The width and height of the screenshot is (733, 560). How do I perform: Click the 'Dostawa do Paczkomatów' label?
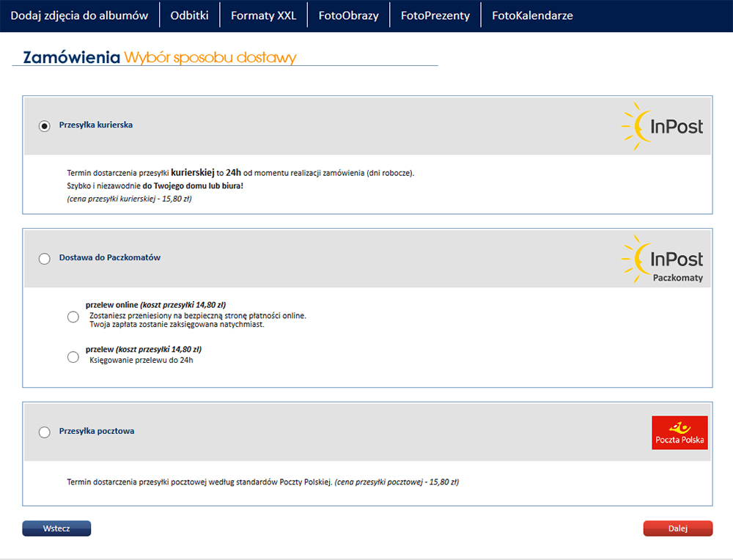point(109,257)
